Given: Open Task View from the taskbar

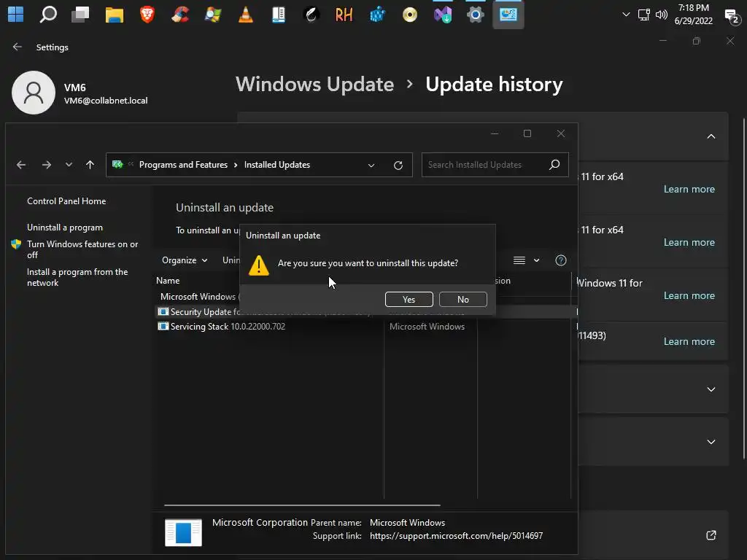Looking at the screenshot, I should coord(80,15).
